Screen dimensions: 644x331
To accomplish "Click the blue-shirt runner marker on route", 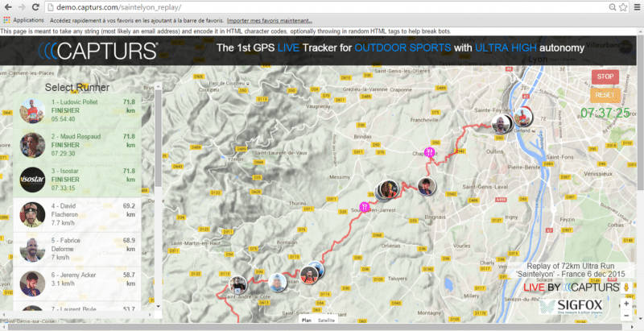I will pyautogui.click(x=277, y=283).
